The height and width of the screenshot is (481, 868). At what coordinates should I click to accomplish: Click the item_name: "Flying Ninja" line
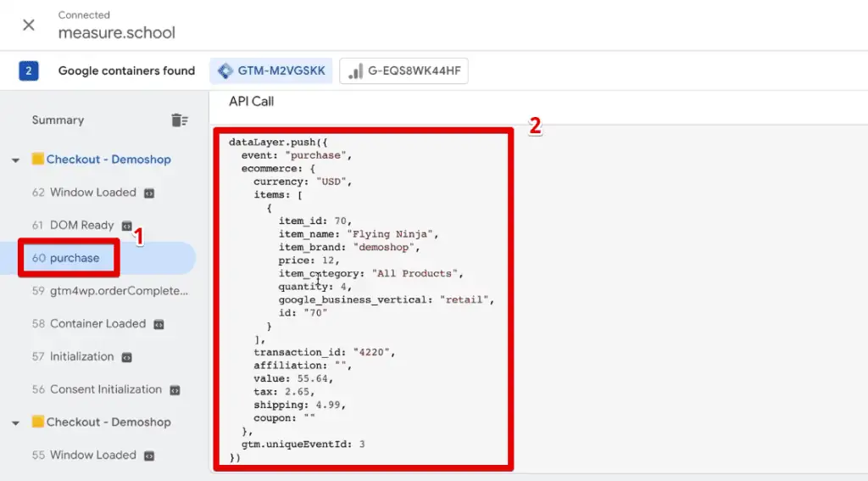point(359,234)
